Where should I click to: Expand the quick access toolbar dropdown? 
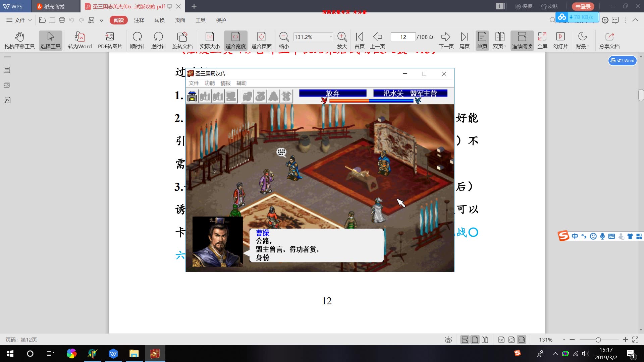pyautogui.click(x=101, y=20)
